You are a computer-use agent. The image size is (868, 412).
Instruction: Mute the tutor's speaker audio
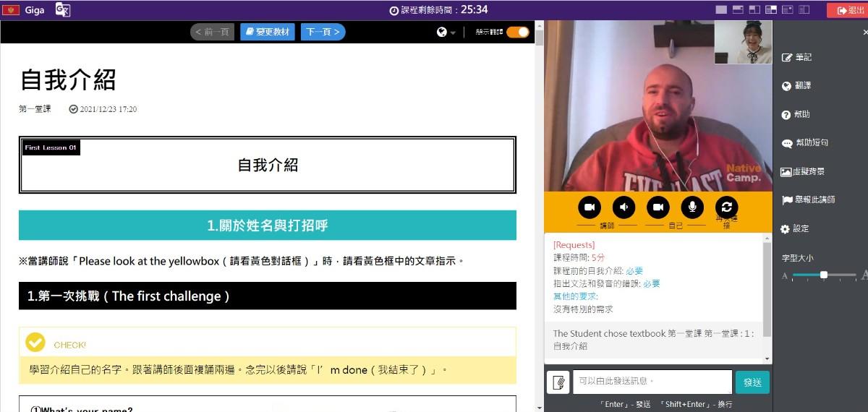click(624, 207)
